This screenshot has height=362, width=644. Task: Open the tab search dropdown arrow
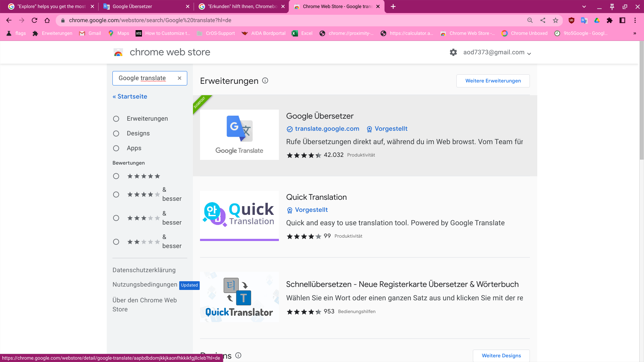[x=584, y=7]
